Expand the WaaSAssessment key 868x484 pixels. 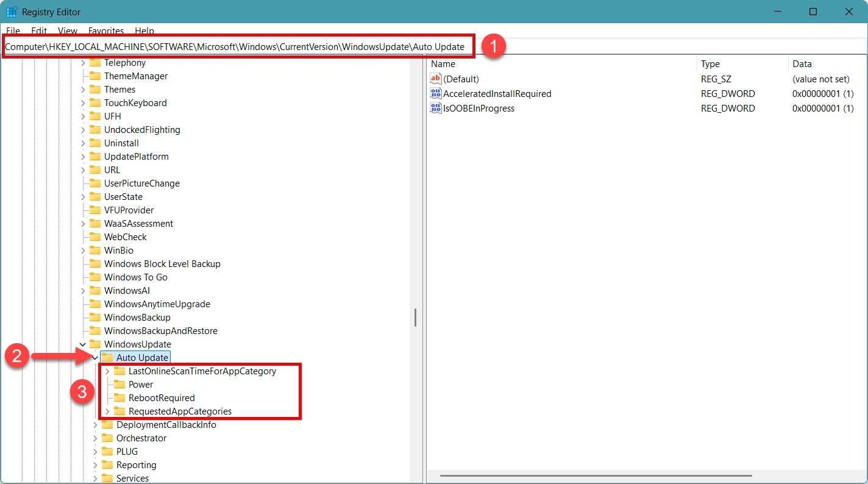pos(83,224)
